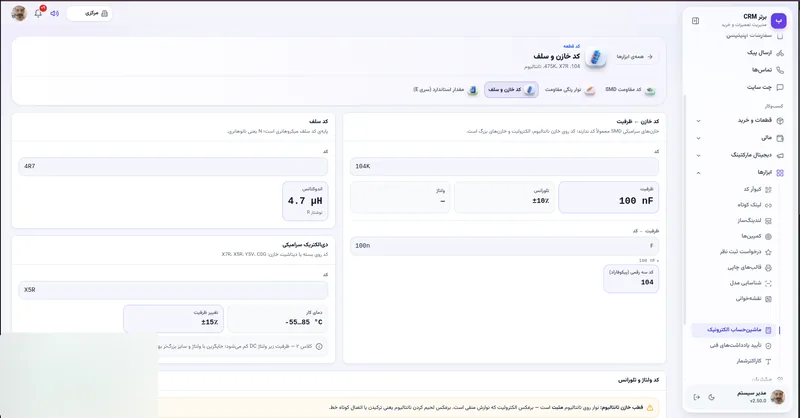
Task: Click the capacitor icon beside the page title
Action: [595, 57]
